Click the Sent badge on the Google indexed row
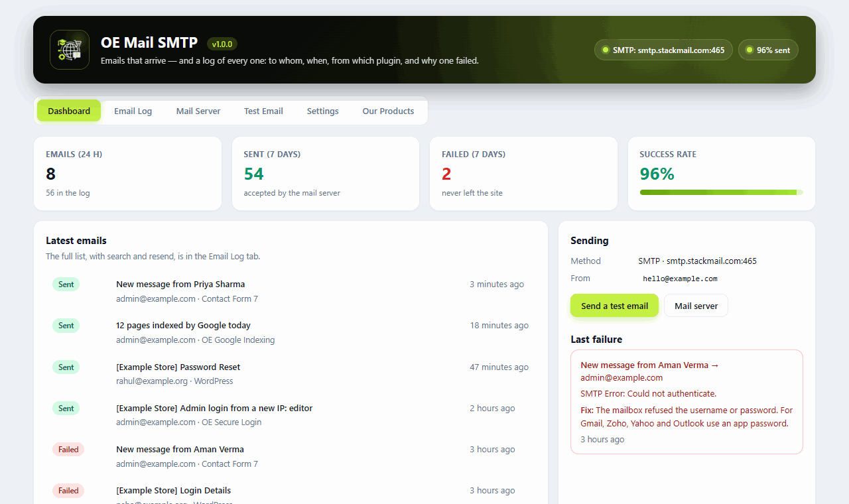 click(x=66, y=326)
